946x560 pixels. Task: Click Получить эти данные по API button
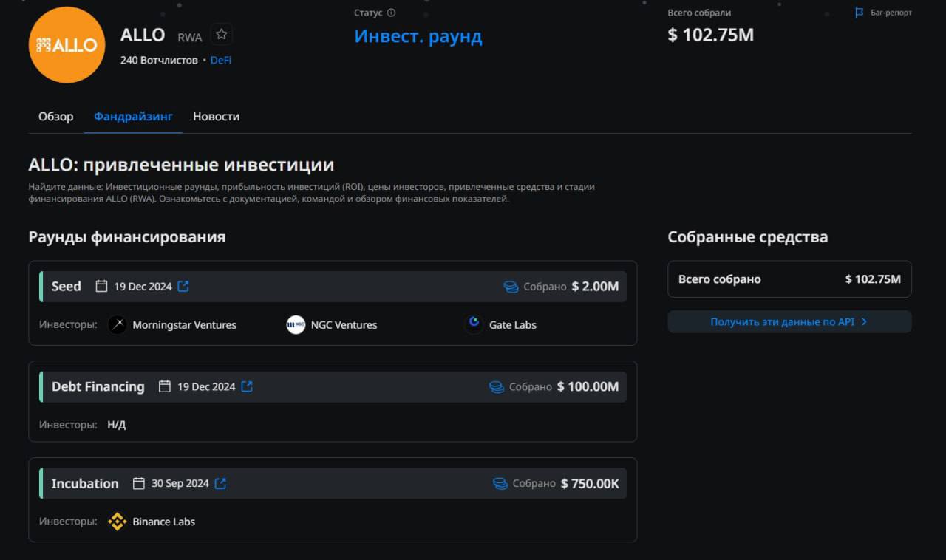789,322
